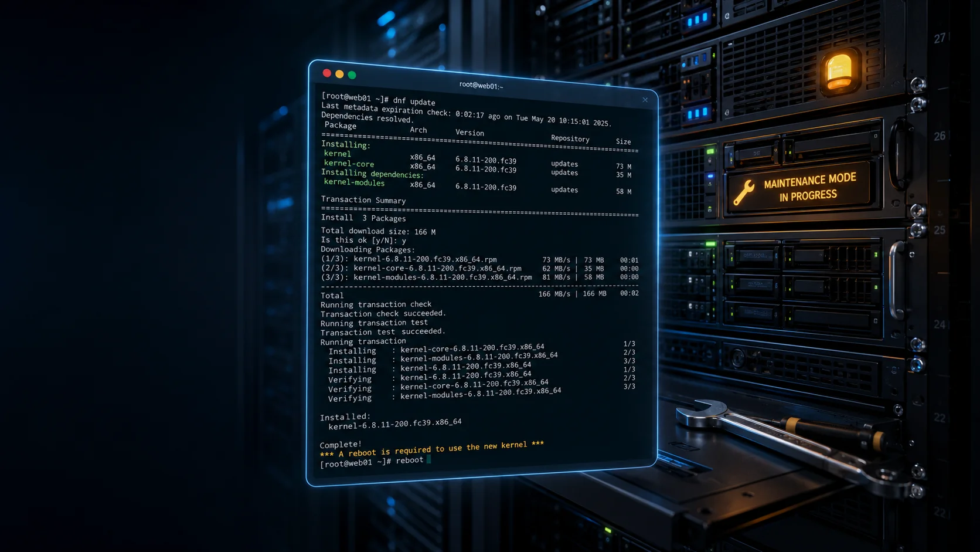Viewport: 980px width, 552px height.
Task: Click the 'Last metadata expiration check' line
Action: 466,114
